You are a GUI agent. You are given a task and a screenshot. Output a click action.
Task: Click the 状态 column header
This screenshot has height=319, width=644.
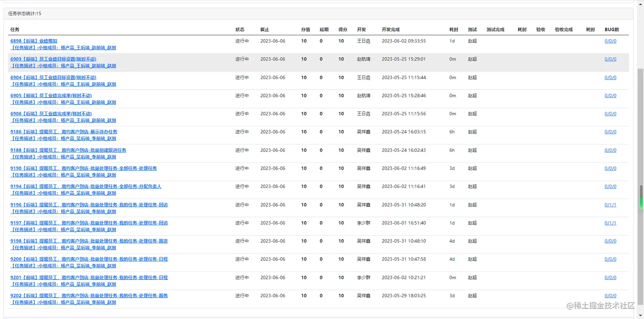240,30
